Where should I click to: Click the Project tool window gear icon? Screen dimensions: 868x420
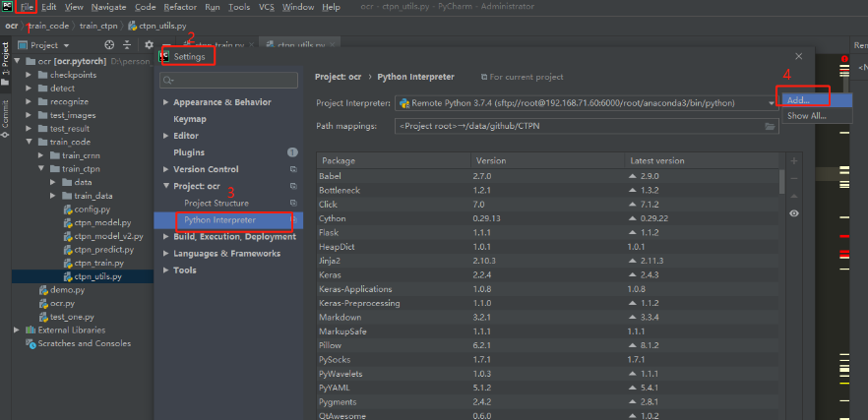(x=149, y=45)
